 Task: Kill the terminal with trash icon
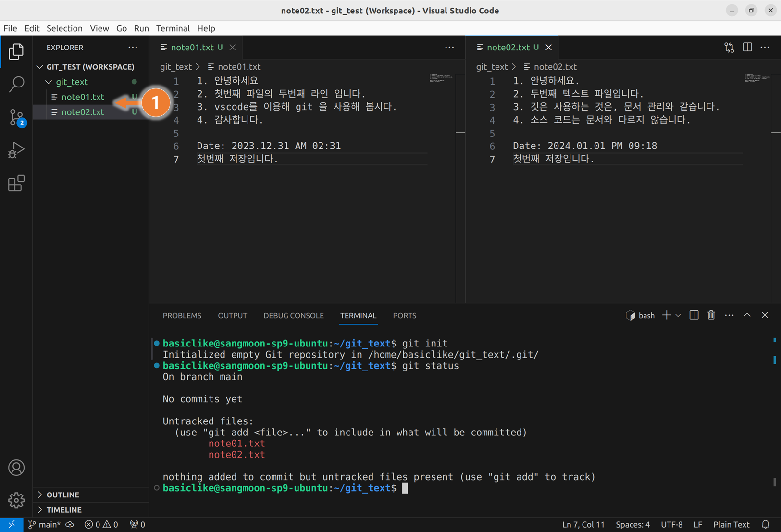pos(711,315)
